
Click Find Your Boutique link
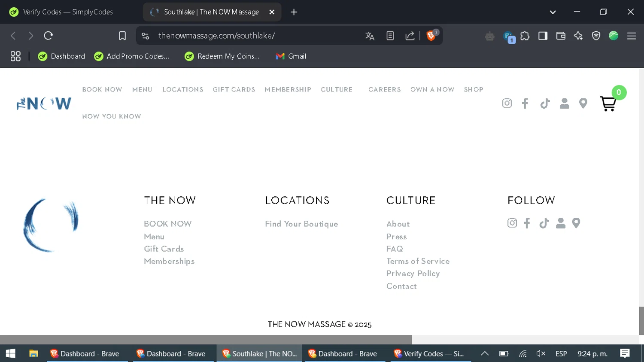pos(301,224)
